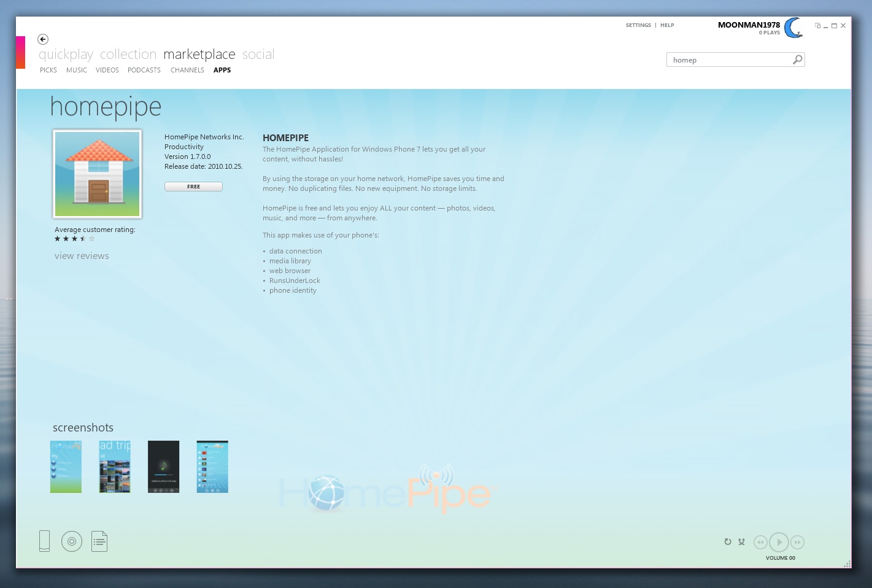
Task: Click the VOLUME 00 indicator
Action: click(780, 558)
